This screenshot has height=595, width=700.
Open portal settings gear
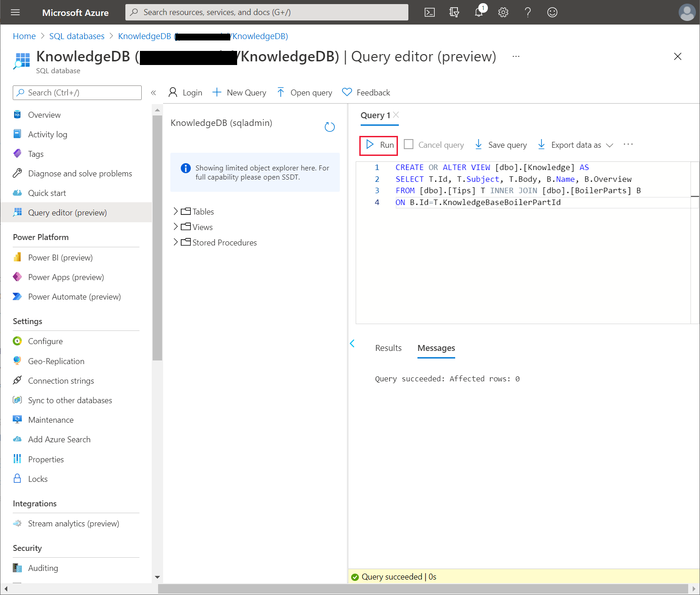click(x=503, y=12)
